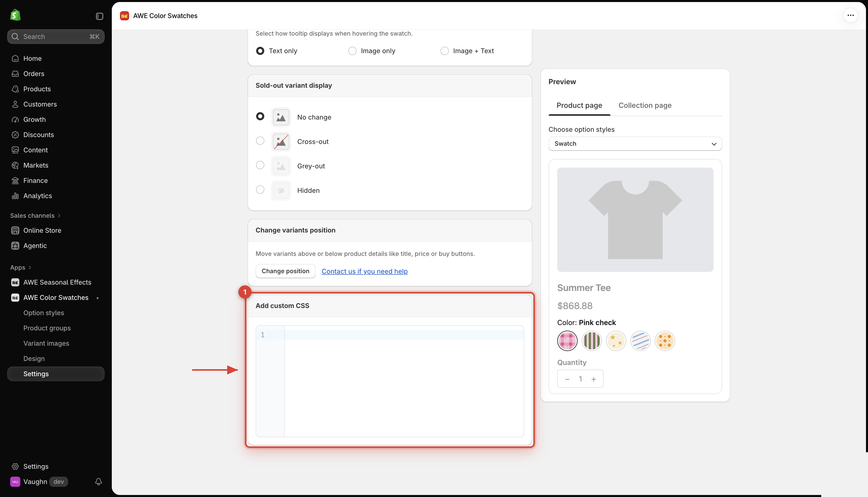This screenshot has width=868, height=497.
Task: Increase quantity with plus button
Action: 594,379
